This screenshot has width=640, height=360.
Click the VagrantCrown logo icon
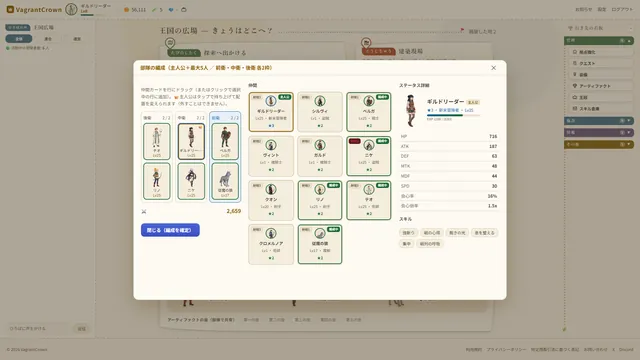(x=10, y=9)
